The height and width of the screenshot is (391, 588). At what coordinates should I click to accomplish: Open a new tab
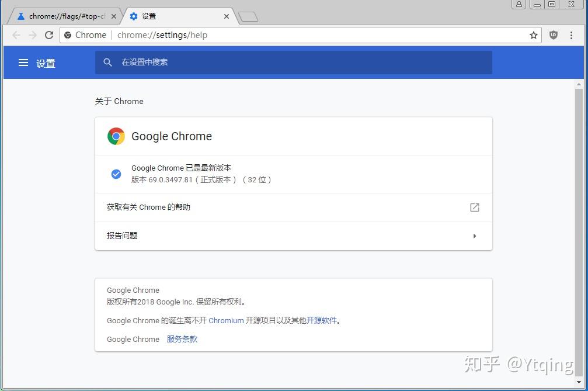tap(248, 16)
